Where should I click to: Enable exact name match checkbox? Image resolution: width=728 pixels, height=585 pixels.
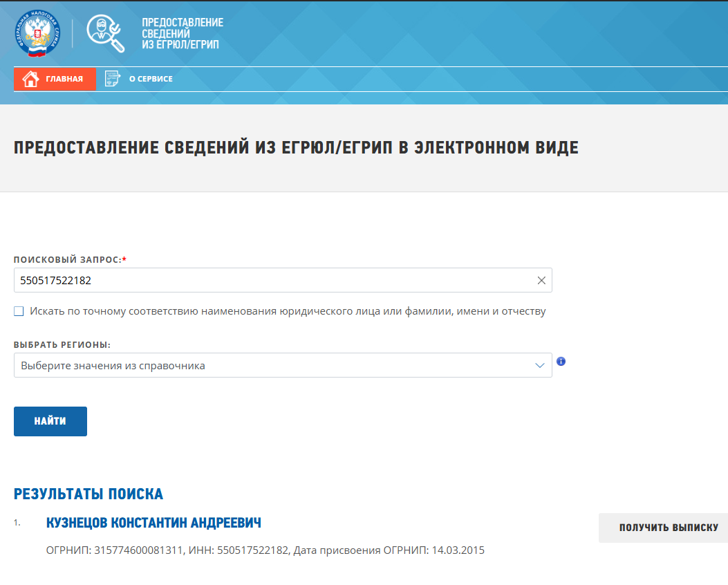[x=19, y=311]
